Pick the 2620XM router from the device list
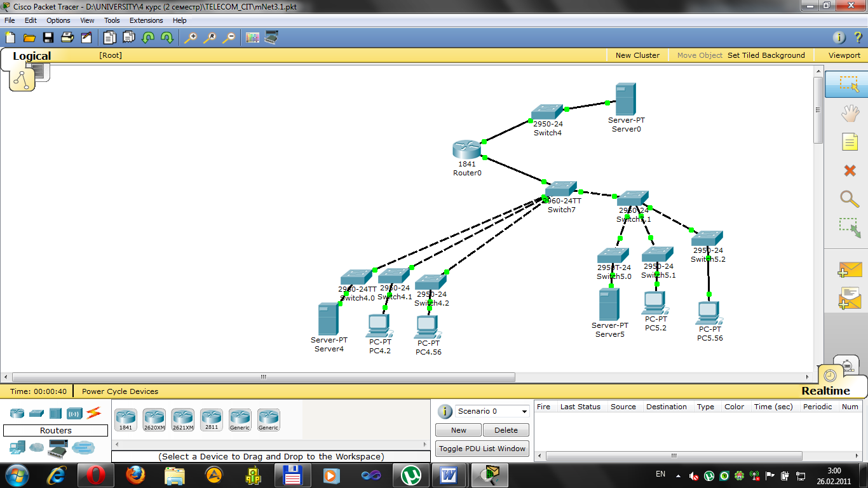 [x=154, y=420]
